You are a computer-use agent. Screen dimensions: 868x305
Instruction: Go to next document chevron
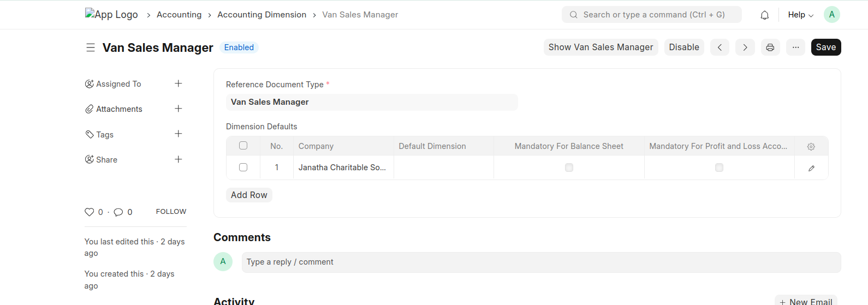(x=745, y=47)
